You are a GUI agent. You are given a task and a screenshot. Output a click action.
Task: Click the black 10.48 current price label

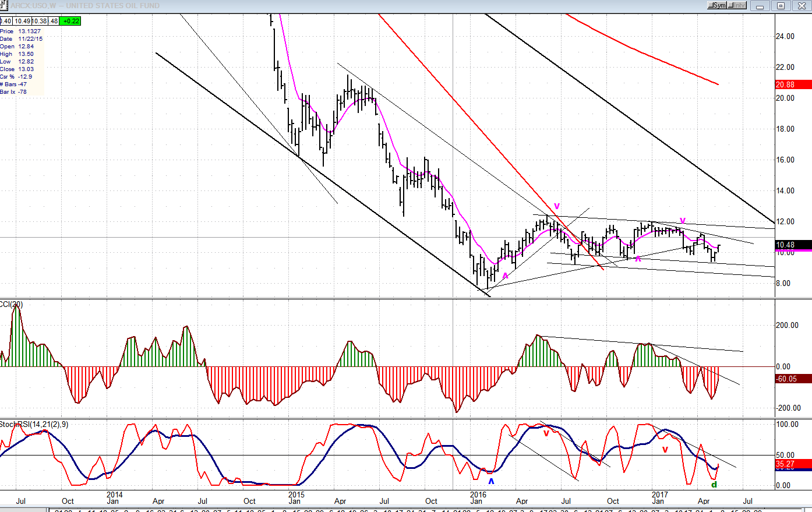point(792,245)
